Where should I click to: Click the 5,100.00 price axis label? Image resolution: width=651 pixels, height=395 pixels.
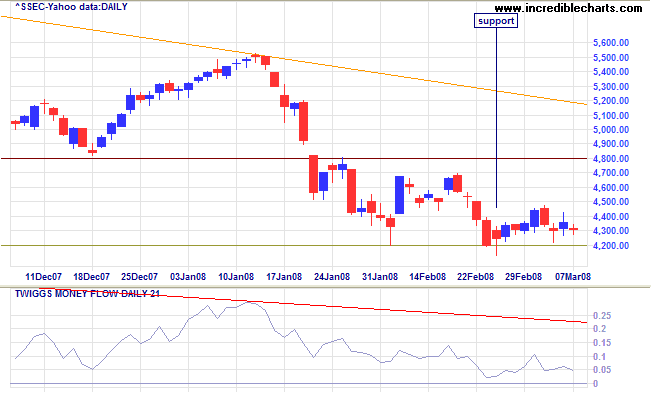(x=611, y=115)
